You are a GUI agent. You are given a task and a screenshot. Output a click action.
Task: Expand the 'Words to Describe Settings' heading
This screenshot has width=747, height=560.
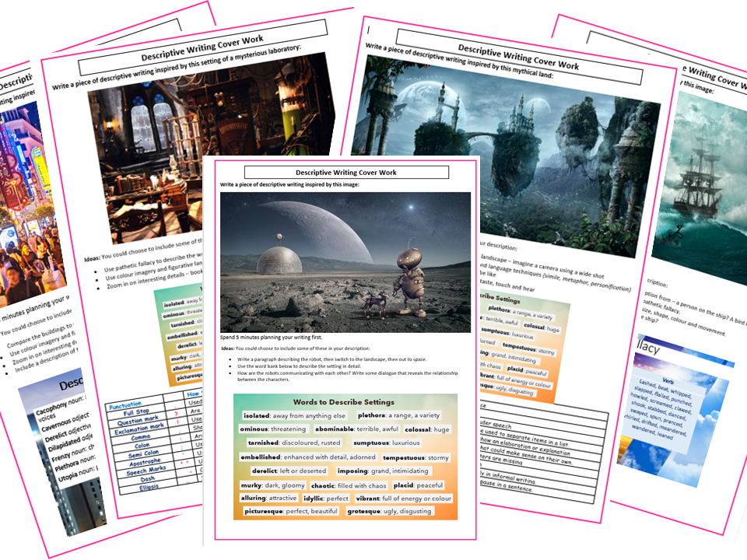pos(343,401)
